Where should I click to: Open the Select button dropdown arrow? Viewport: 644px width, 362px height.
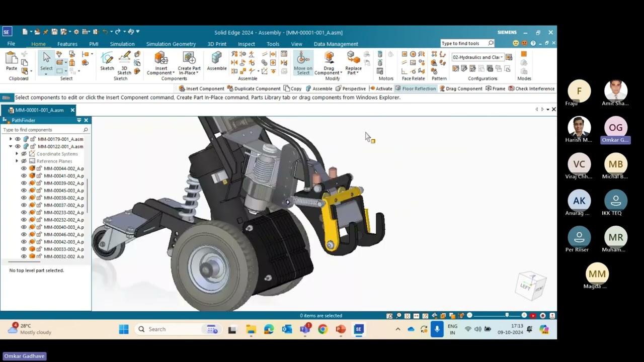pos(46,74)
